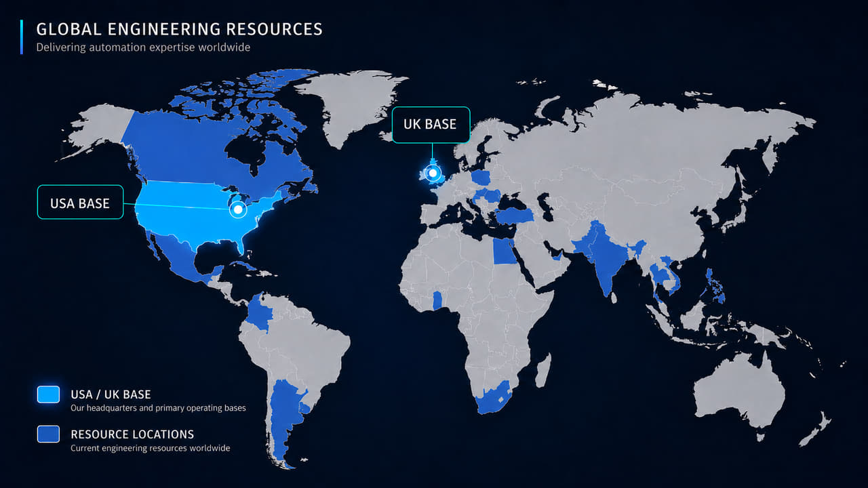The height and width of the screenshot is (488, 868).
Task: Click the subtitle "Delivering automation expertise worldwide"
Action: click(x=143, y=47)
